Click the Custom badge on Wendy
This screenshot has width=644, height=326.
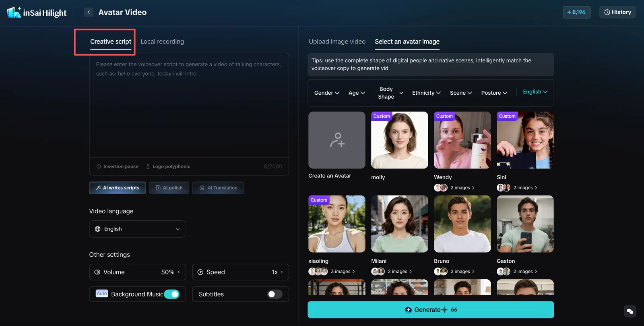click(x=444, y=116)
